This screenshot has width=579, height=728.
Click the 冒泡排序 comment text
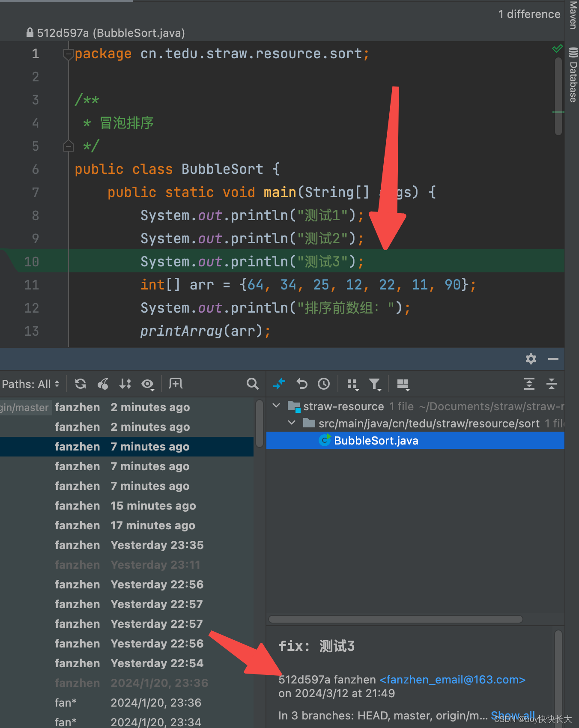(127, 123)
